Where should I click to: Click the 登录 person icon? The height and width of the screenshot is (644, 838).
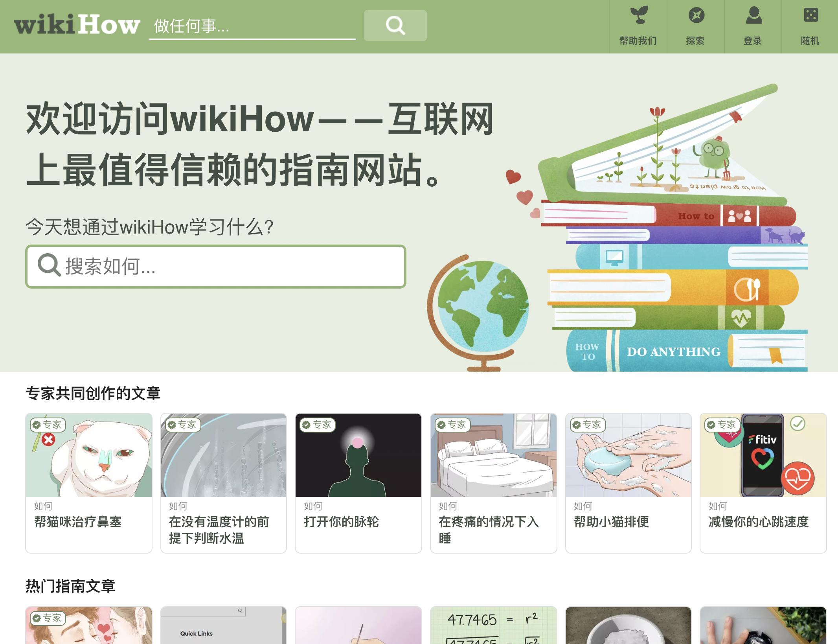[753, 15]
